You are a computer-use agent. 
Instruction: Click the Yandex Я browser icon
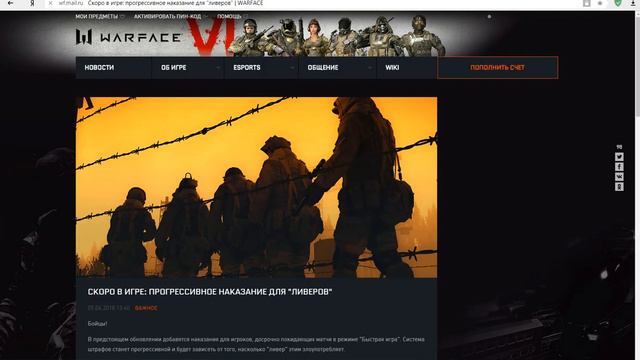tap(32, 3)
